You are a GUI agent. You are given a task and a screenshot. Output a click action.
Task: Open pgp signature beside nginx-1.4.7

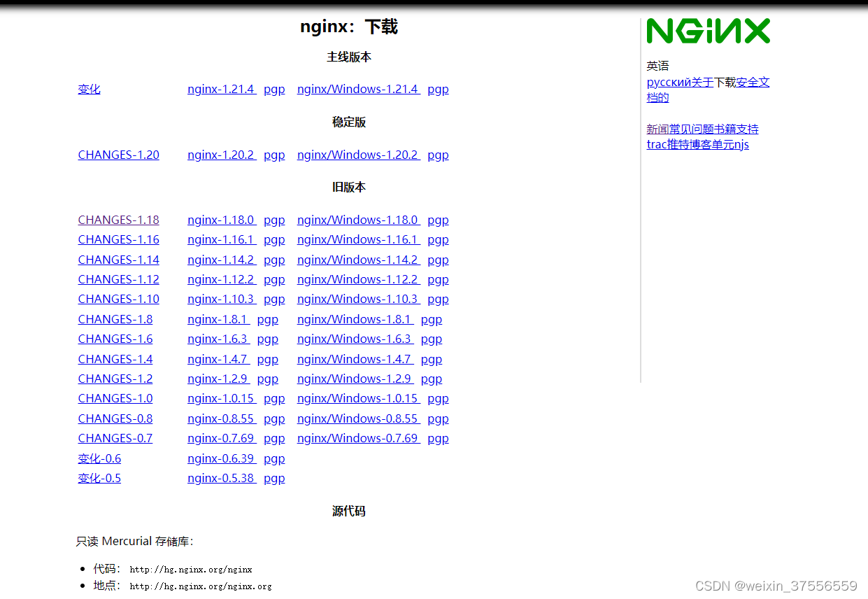click(x=268, y=359)
